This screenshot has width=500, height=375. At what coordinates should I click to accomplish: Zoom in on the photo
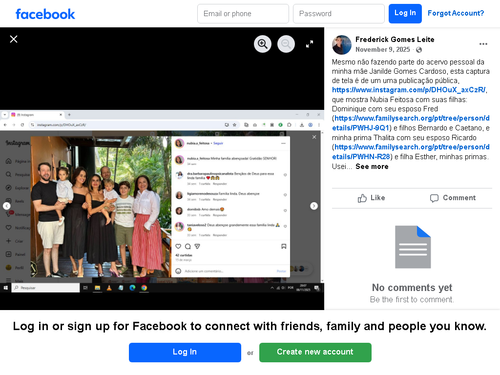(x=263, y=44)
